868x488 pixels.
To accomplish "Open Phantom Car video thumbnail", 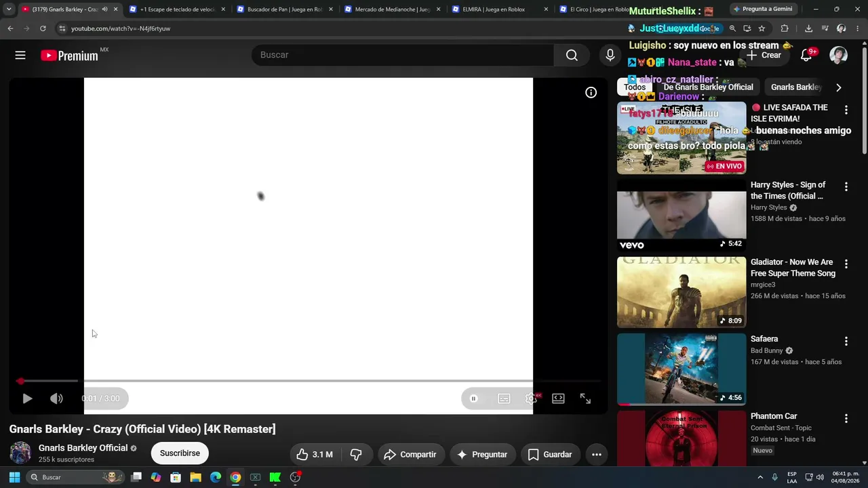I will (x=682, y=438).
